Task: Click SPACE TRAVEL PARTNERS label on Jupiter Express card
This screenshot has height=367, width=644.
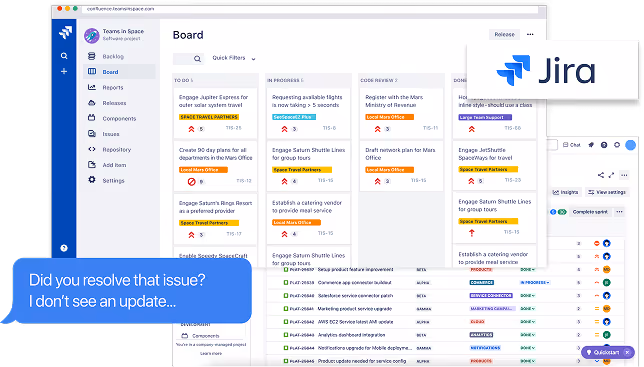Action: tap(209, 117)
